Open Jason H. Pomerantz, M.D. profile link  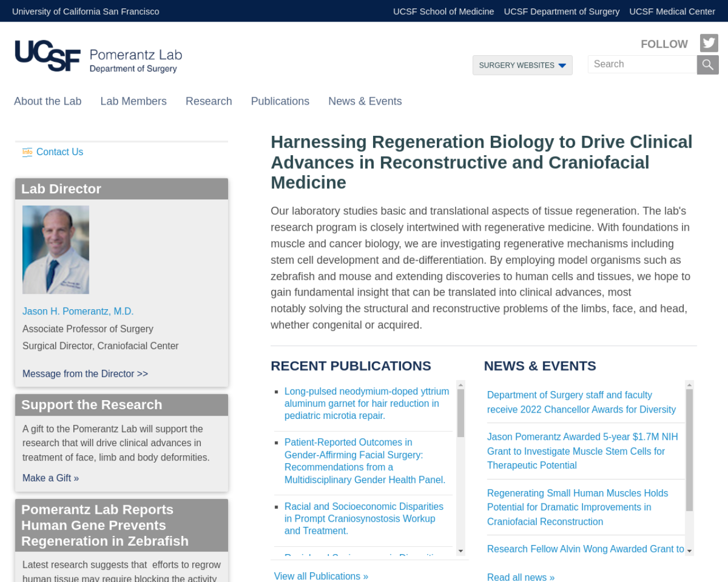pos(78,311)
